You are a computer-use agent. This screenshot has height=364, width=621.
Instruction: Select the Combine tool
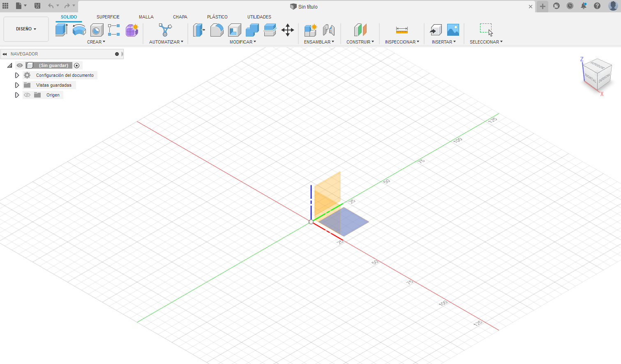coord(252,30)
